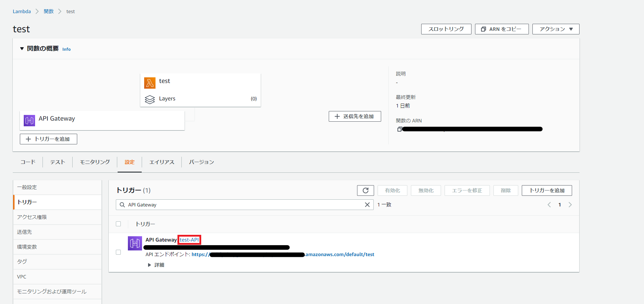
Task: Open アクセス権限 in the side menu
Action: [57, 217]
